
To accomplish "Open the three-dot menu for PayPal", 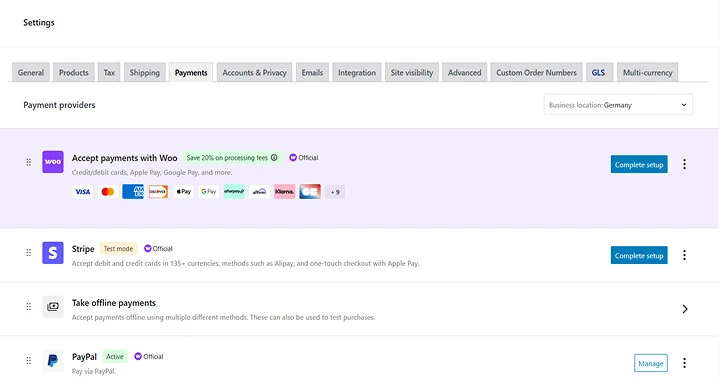I will pyautogui.click(x=685, y=363).
